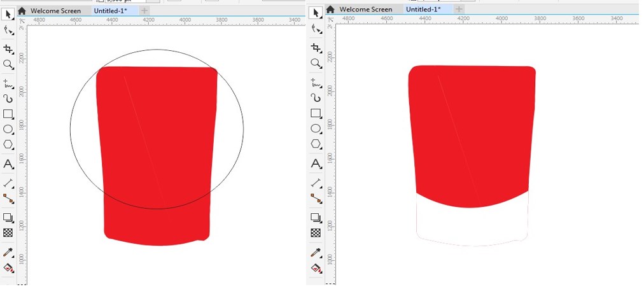Select the Freehand tool in left window

(8, 83)
